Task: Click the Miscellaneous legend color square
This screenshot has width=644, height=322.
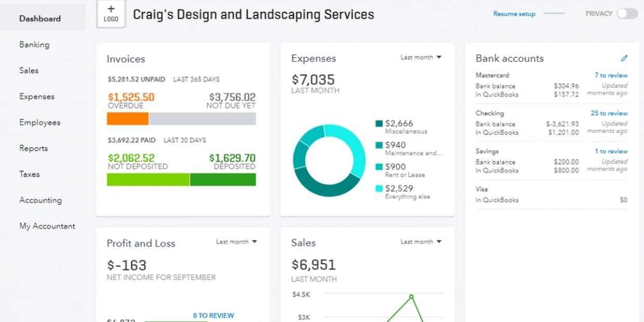Action: point(379,124)
